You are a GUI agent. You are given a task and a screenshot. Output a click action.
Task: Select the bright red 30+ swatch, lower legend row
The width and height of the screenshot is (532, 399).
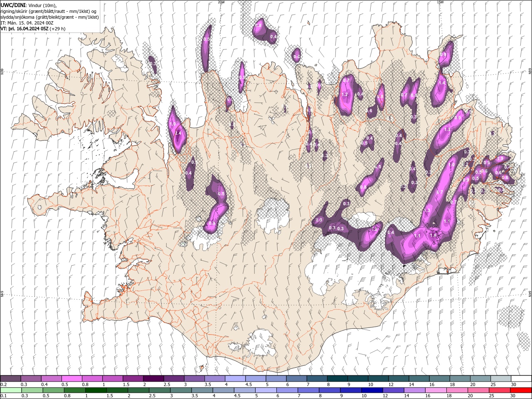pos(520,390)
